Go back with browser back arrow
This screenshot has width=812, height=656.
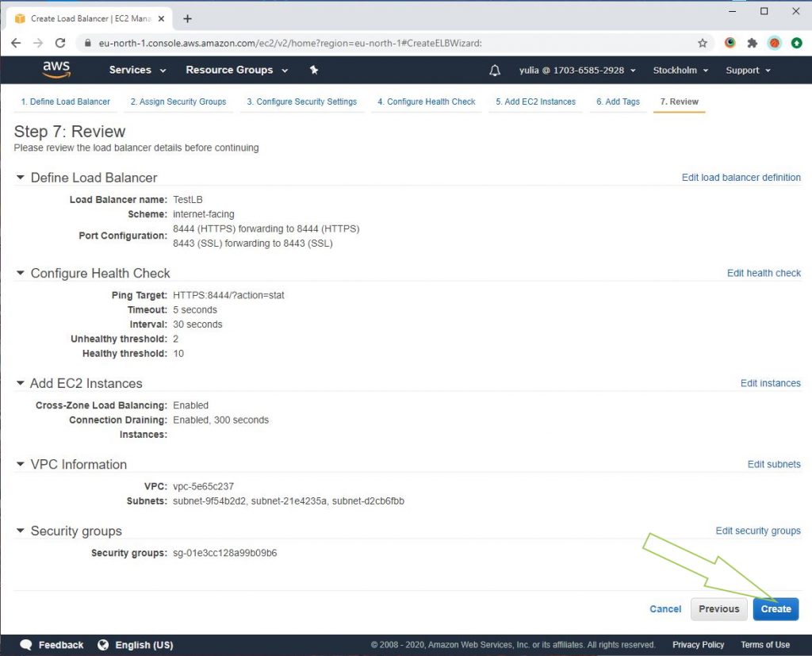tap(16, 43)
